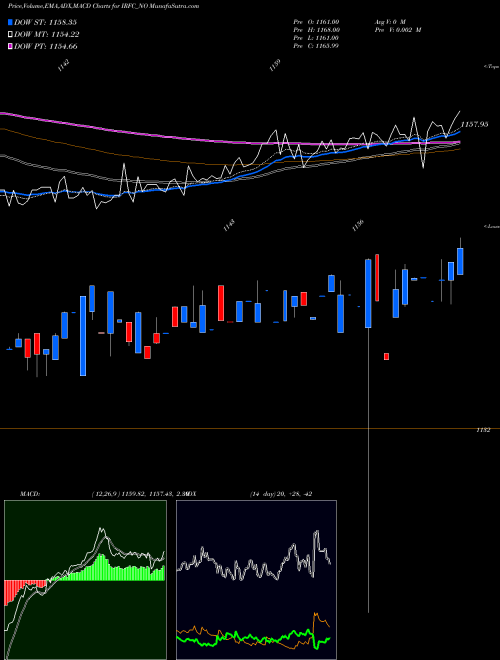Click the MACD: heading label
The image size is (500, 660).
pos(30,494)
